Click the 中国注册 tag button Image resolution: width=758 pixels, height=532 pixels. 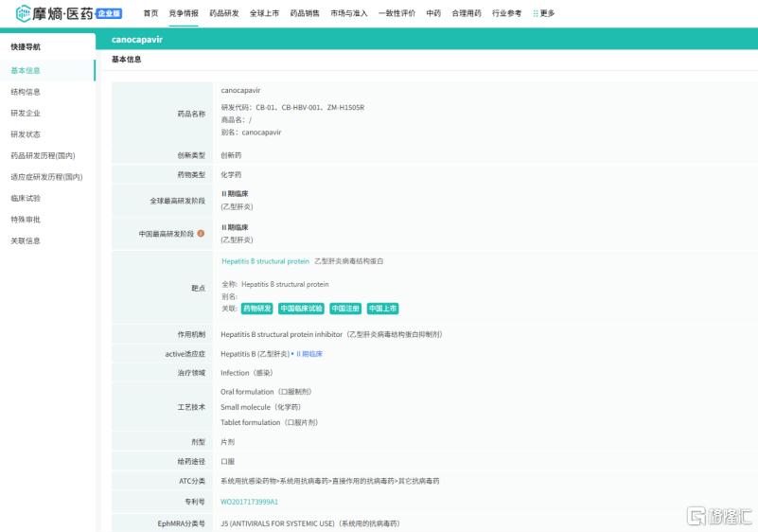[345, 309]
